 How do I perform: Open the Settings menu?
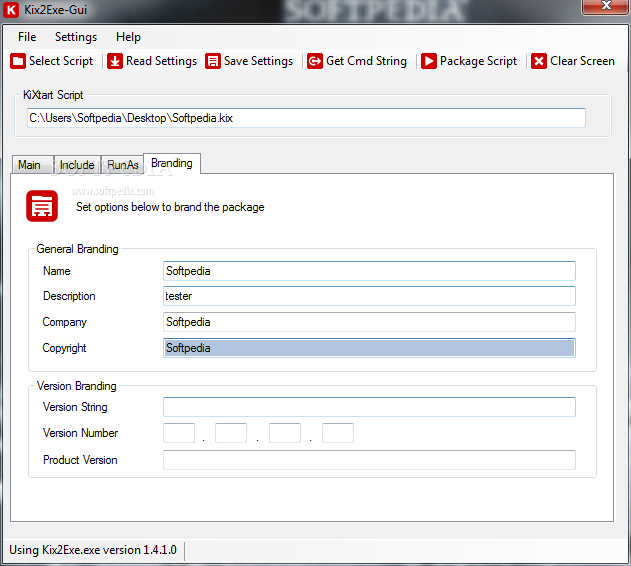pyautogui.click(x=76, y=37)
